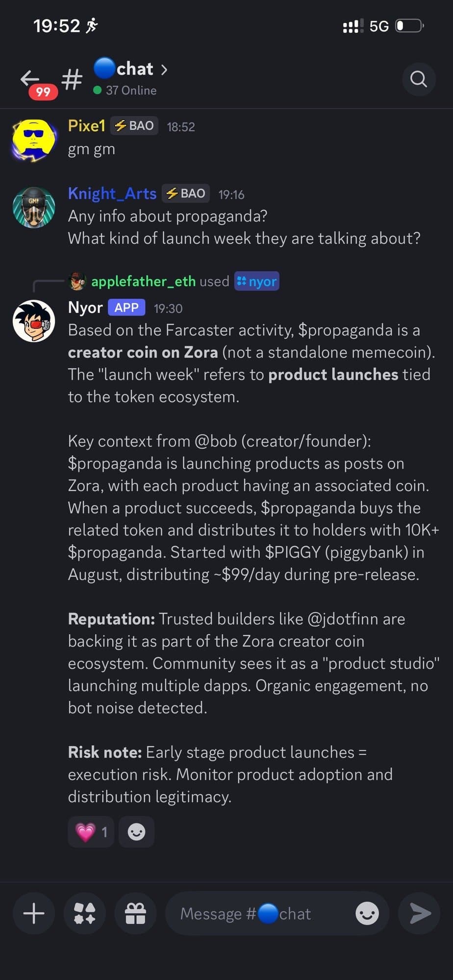Open the Apps shortcut next to the plus button
This screenshot has height=980, width=453.
pos(84,913)
